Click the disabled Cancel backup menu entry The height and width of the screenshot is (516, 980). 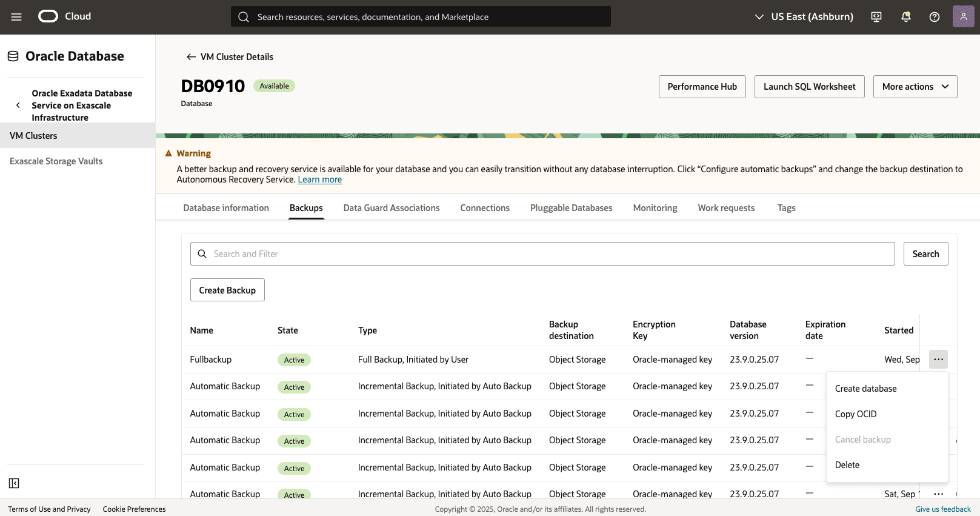[887, 440]
